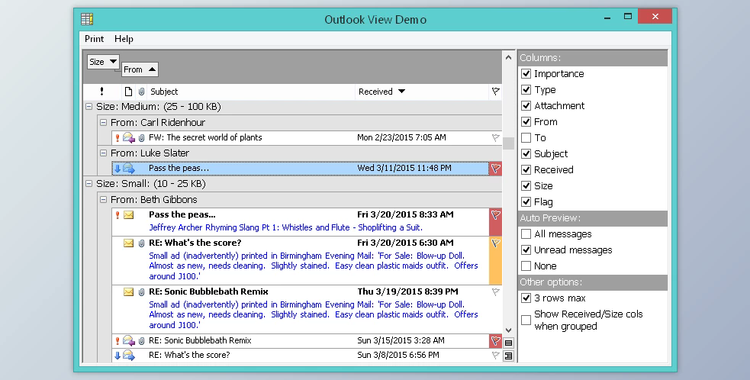Click the paperclip icon on FW: The secret world of plants
This screenshot has width=750, height=380.
tap(142, 138)
